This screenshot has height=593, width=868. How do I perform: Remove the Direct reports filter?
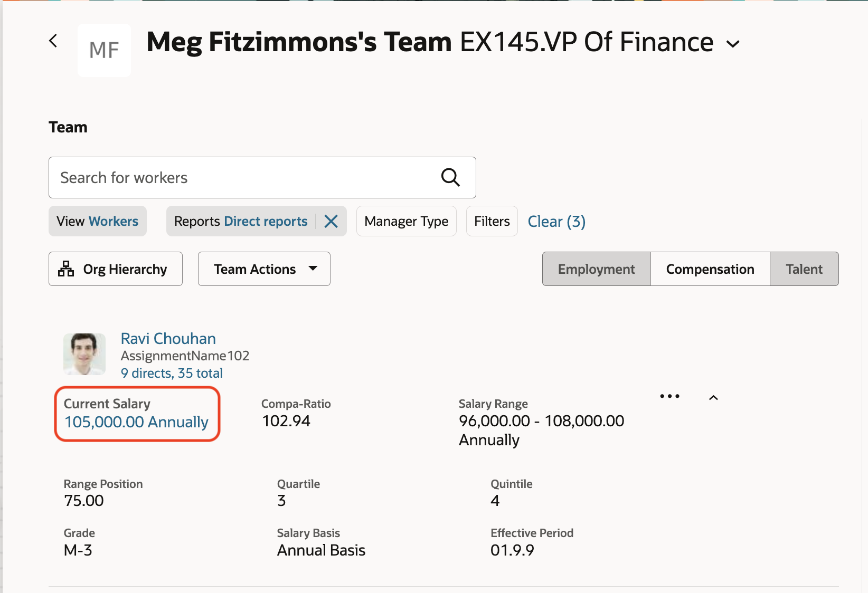point(331,222)
